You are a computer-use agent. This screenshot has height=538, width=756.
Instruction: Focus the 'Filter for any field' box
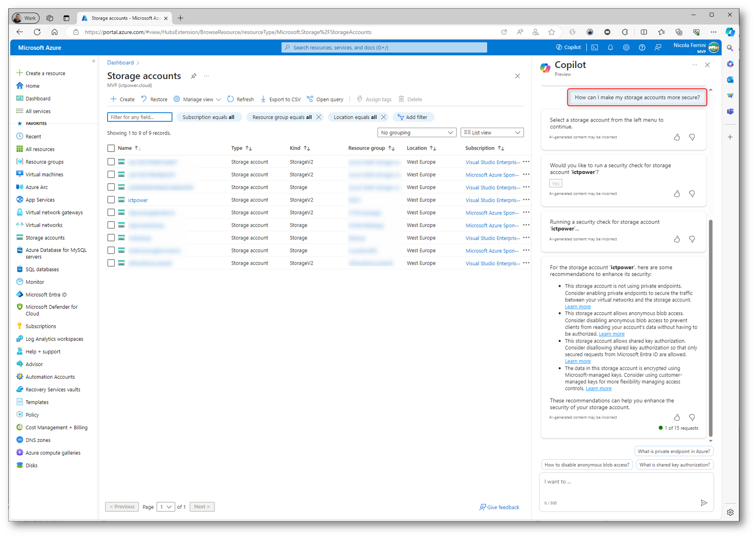pos(140,117)
